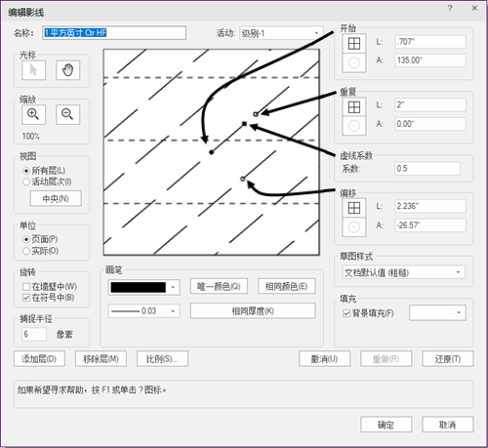Expand the 草图样式 dropdown

403,272
